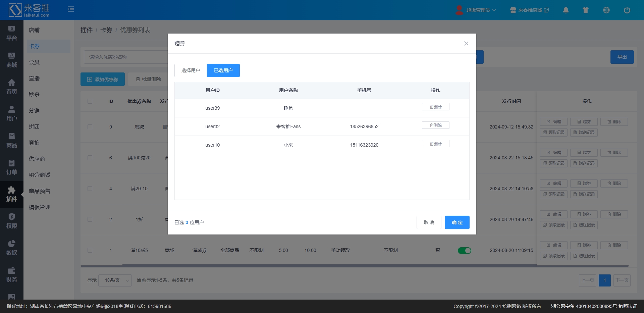
Task: Expand the 超级管理员 account dropdown
Action: [476, 10]
